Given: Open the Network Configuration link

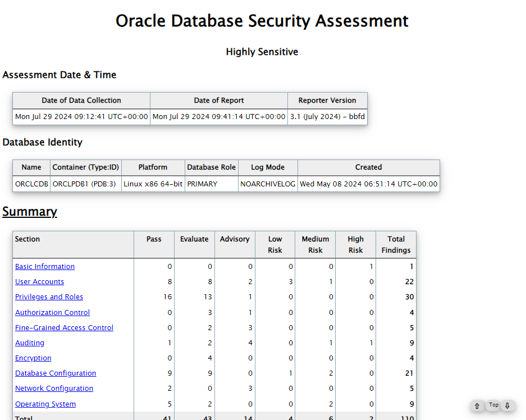Looking at the screenshot, I should point(54,389).
